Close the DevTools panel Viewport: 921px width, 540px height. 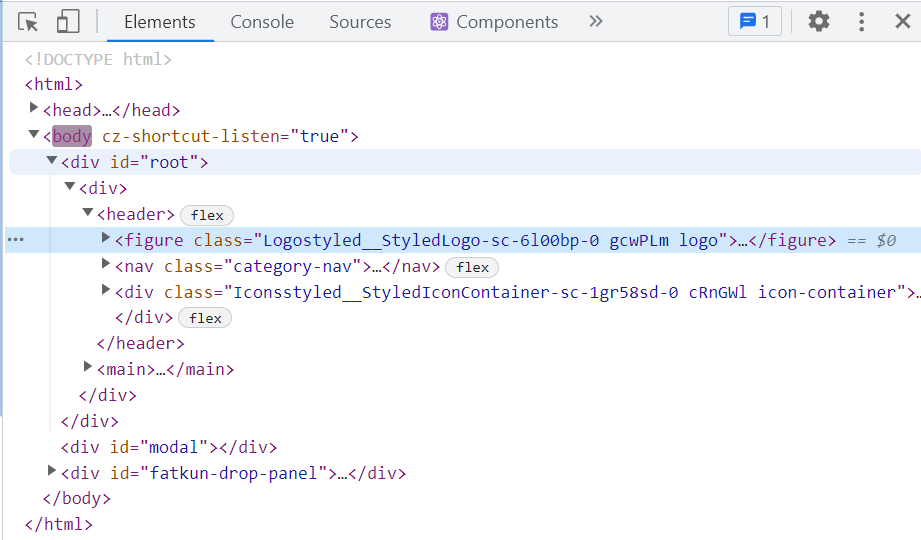[902, 22]
